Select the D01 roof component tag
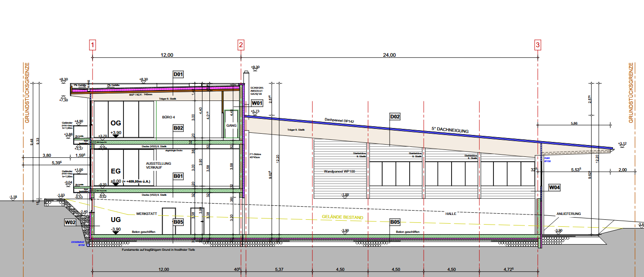The width and height of the screenshot is (644, 277). (178, 74)
